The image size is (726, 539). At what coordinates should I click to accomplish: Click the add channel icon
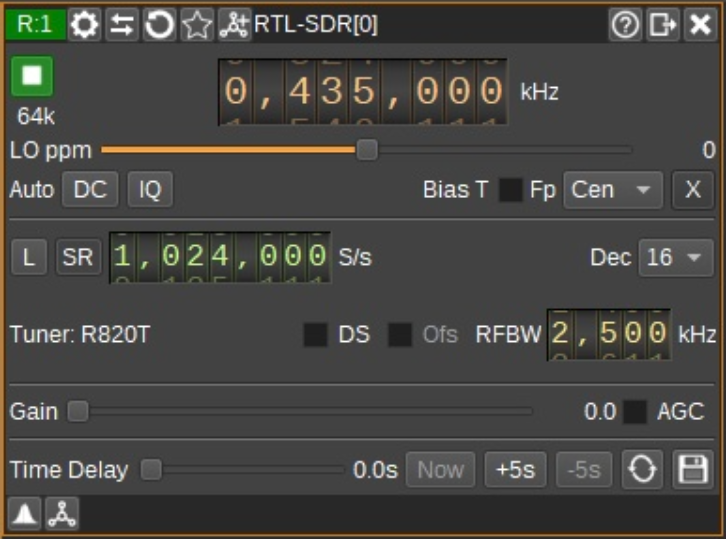coord(234,24)
